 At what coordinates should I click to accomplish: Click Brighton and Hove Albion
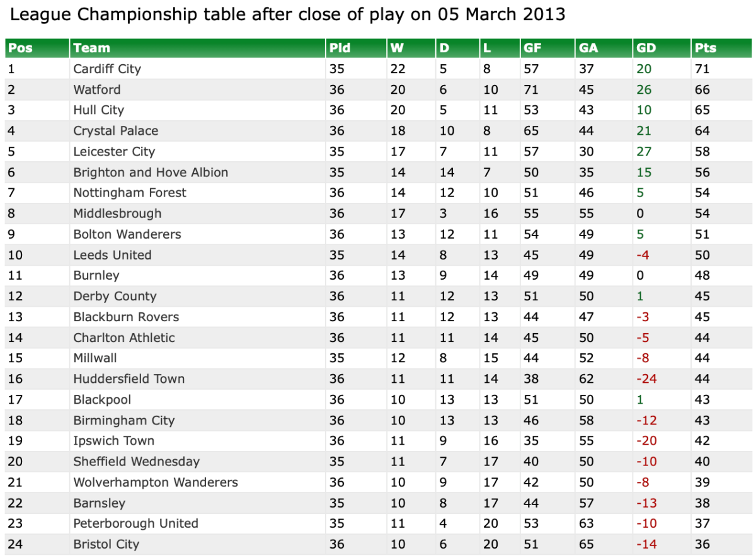[x=151, y=173]
